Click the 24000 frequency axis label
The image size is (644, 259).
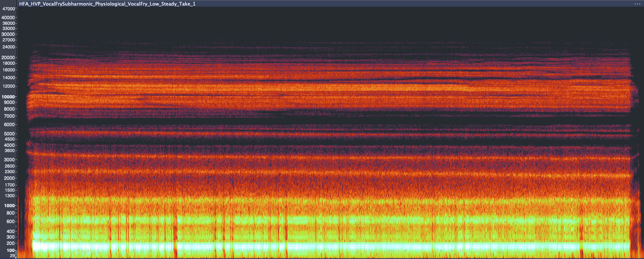coord(8,47)
